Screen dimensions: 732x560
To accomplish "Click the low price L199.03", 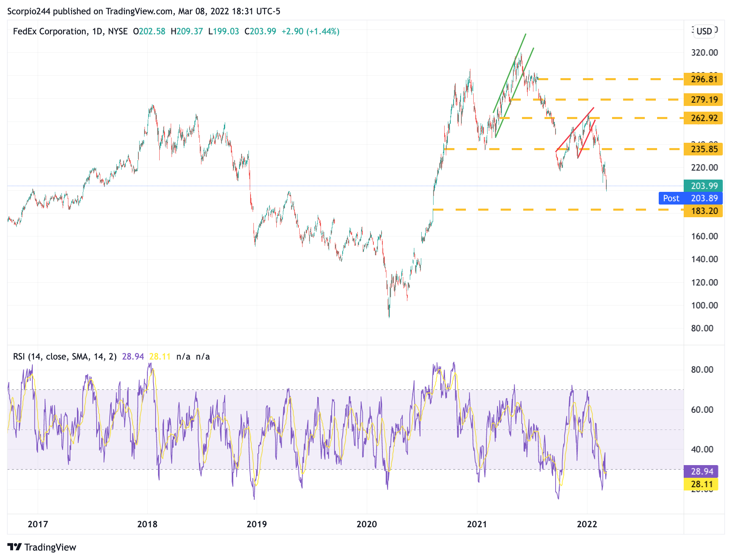I will 224,31.
